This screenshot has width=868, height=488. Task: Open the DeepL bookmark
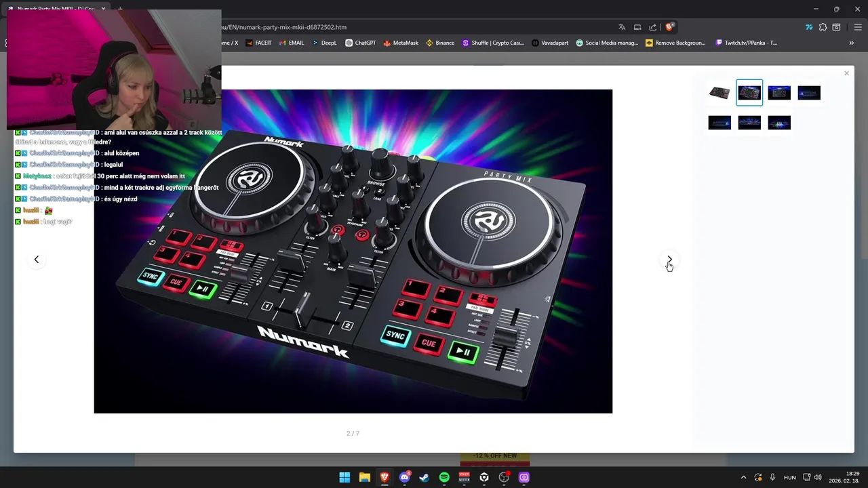324,43
